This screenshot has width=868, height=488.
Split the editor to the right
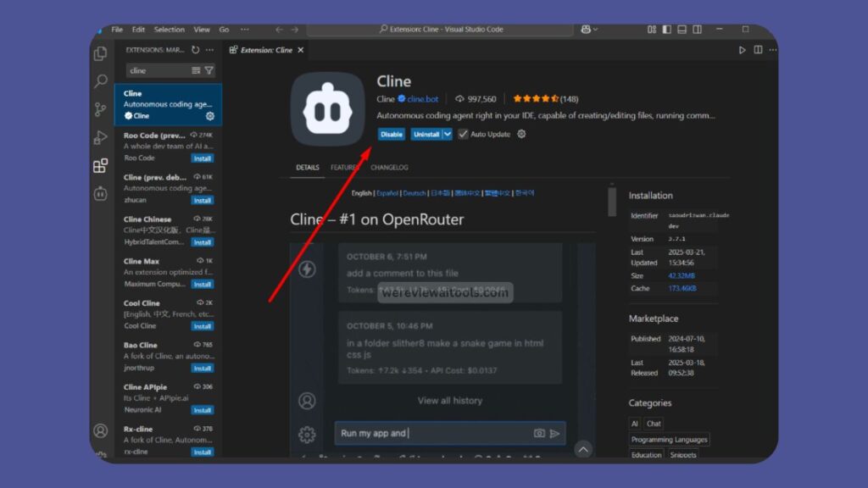[x=758, y=50]
